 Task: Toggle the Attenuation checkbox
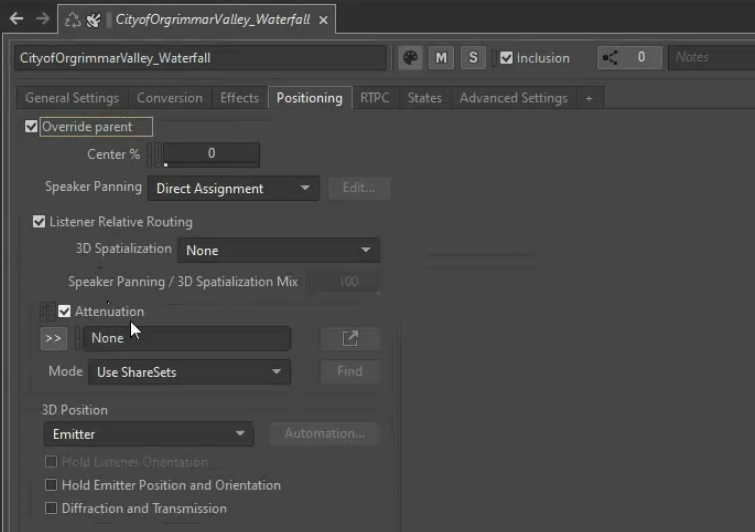click(65, 311)
